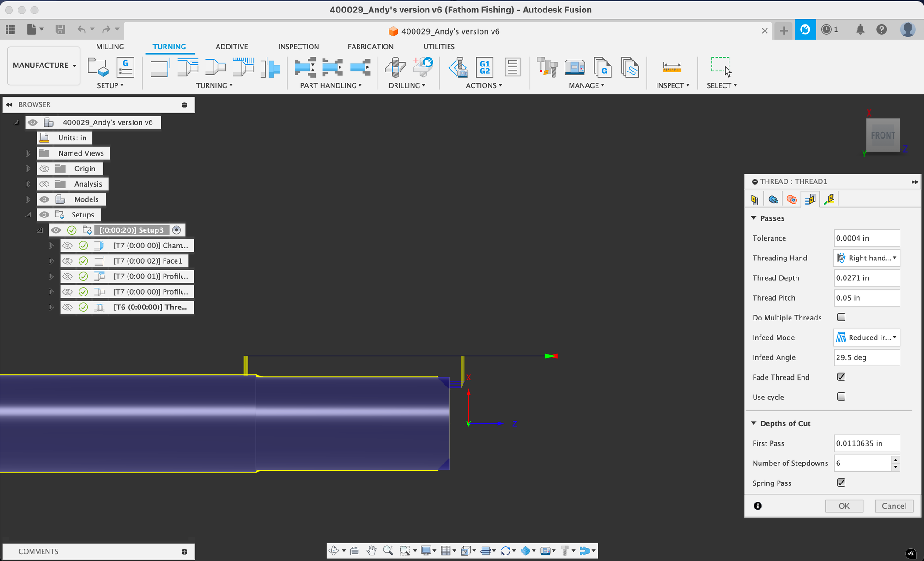Toggle visibility of the Models folder

(44, 199)
